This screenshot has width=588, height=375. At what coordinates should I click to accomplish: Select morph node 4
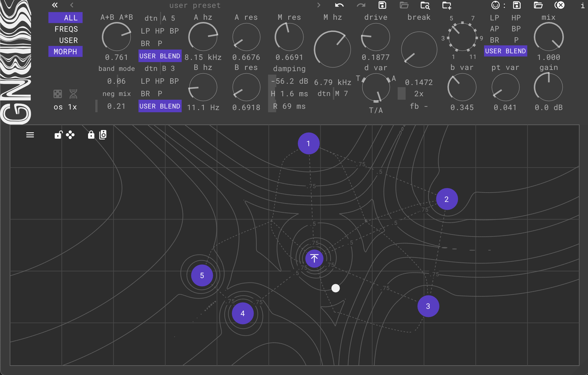coord(243,313)
